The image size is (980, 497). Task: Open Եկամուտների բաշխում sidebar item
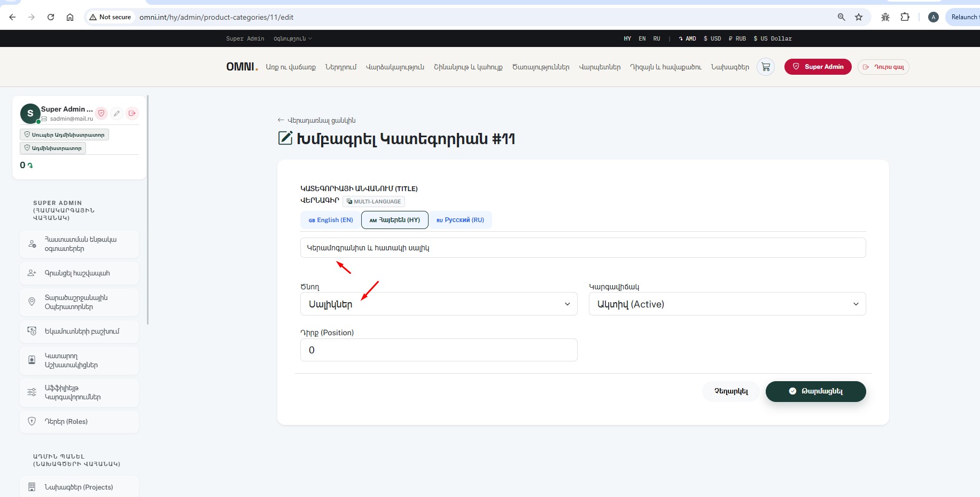point(79,332)
